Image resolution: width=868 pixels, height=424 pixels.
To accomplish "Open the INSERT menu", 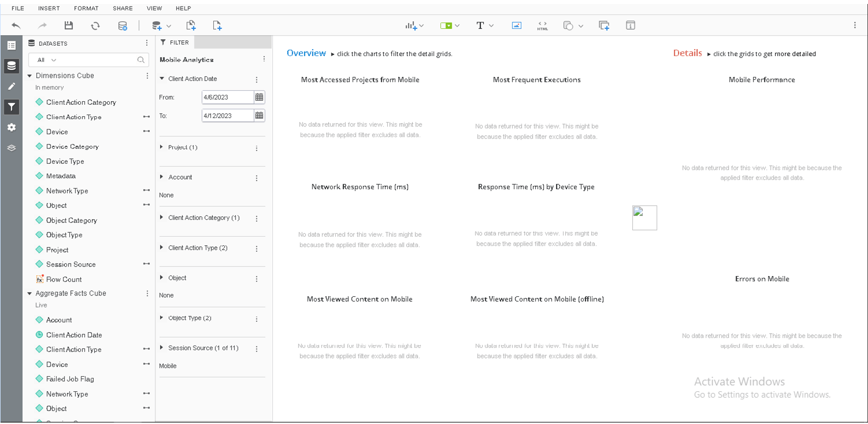I will tap(49, 8).
